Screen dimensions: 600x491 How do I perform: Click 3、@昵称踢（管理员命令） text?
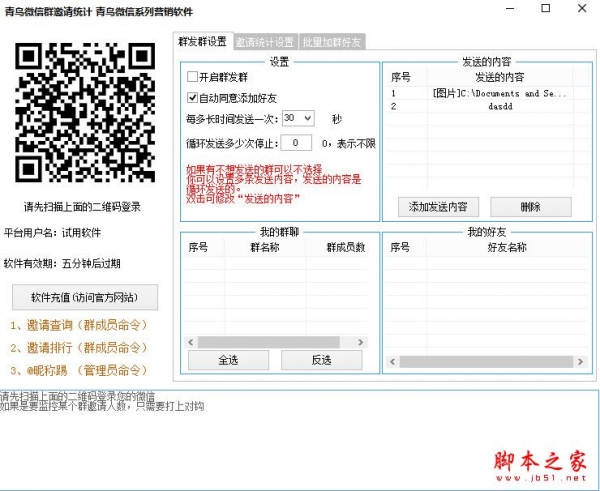point(79,370)
